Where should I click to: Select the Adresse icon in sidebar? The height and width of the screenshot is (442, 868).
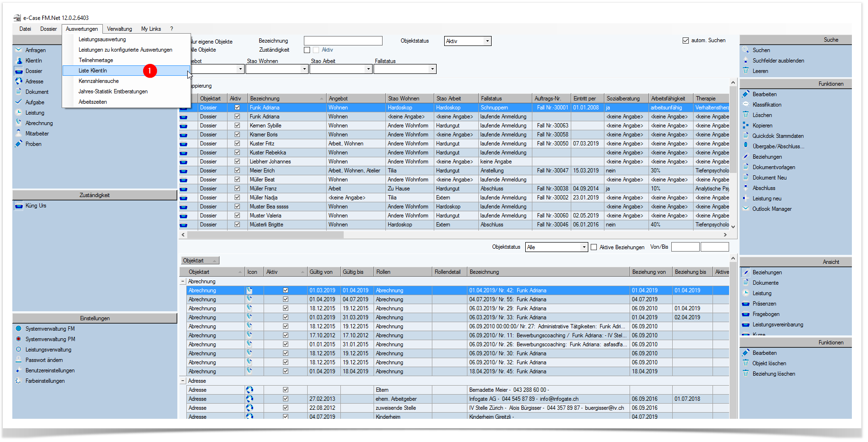(x=19, y=81)
